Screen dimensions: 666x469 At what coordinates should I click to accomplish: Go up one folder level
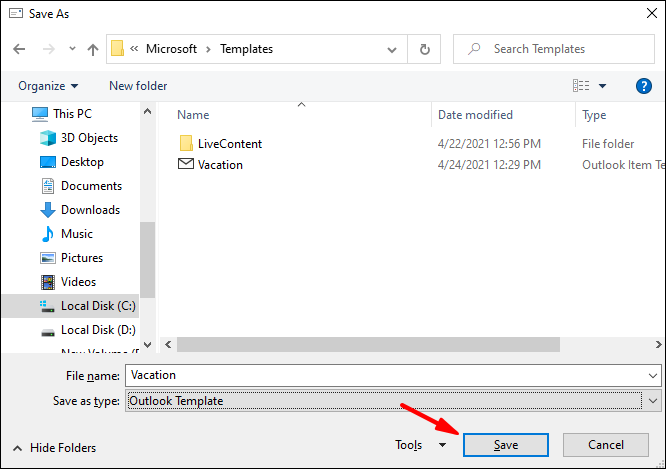coord(93,50)
